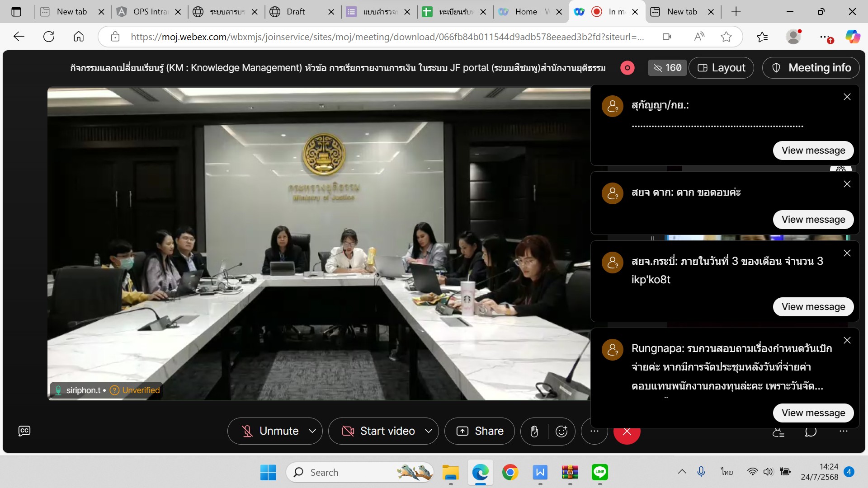Expand video options arrow beside Start video
Viewport: 868px width, 488px height.
coord(429,431)
